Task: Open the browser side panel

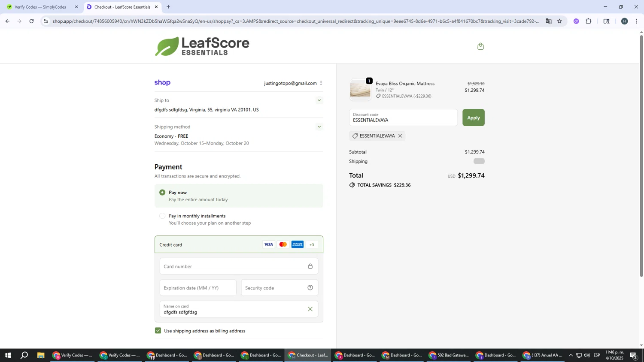Action: click(607, 21)
